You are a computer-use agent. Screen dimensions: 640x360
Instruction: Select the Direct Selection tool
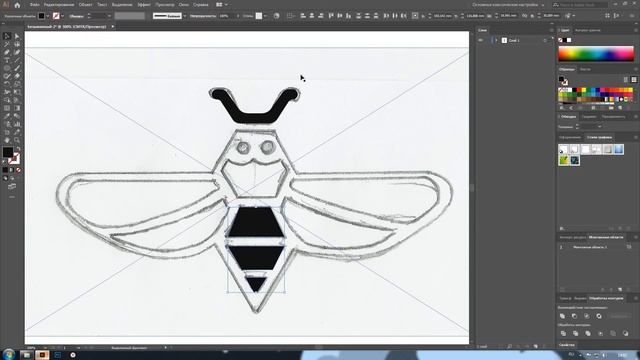click(x=17, y=36)
